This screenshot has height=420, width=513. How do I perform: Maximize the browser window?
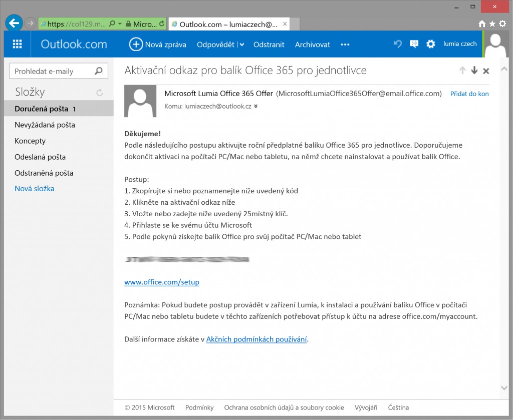click(473, 7)
